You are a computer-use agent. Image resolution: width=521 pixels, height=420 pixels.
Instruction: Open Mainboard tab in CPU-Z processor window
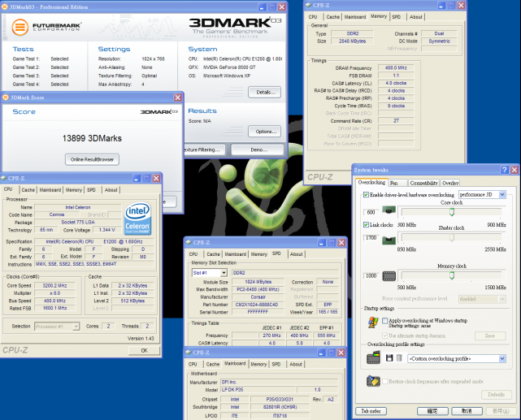click(50, 190)
